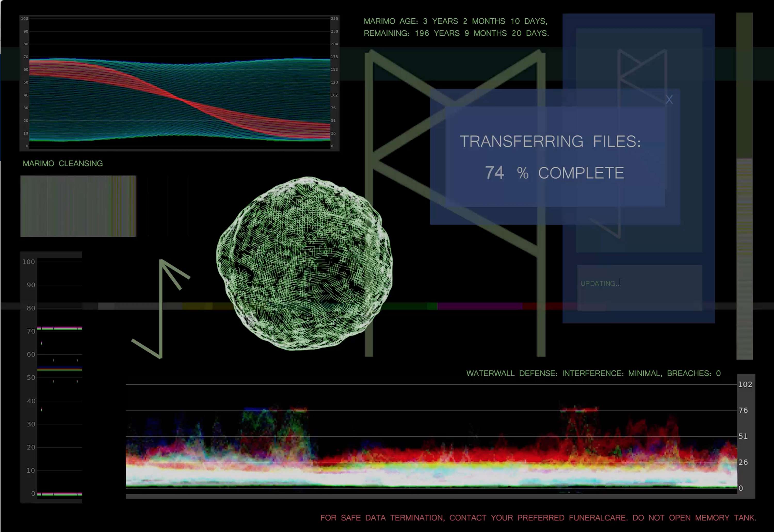This screenshot has width=774, height=532.
Task: Click the '255' label on the waveform chart
Action: click(334, 19)
